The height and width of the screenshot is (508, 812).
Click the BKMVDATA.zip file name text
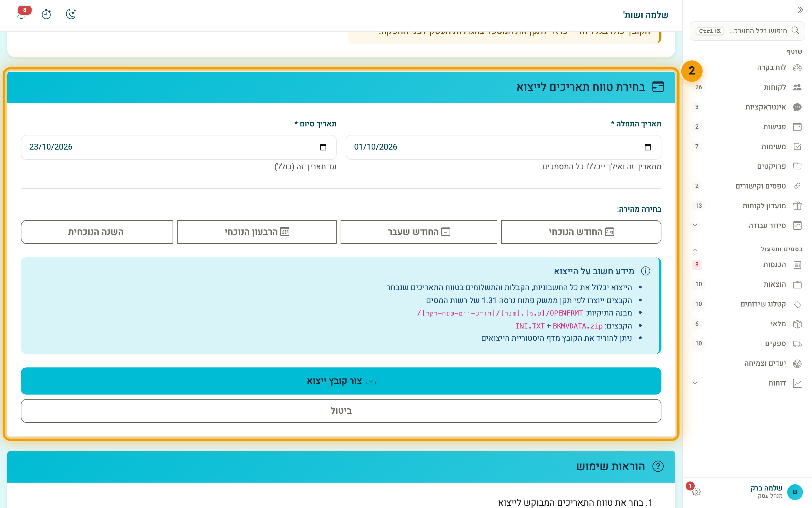(x=577, y=326)
